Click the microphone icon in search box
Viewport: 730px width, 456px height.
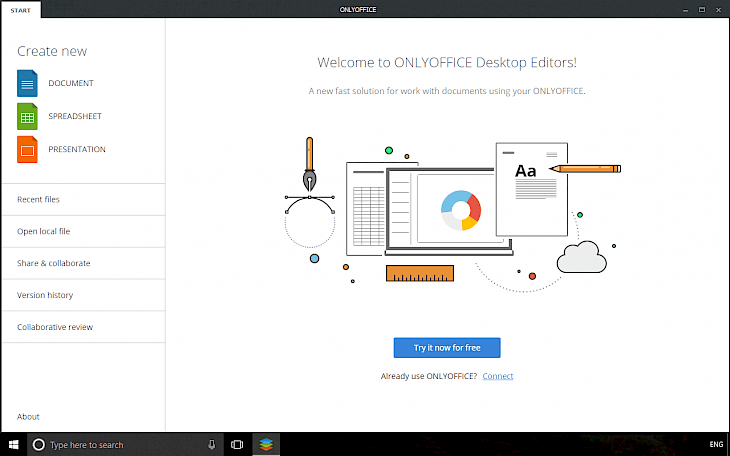[211, 444]
